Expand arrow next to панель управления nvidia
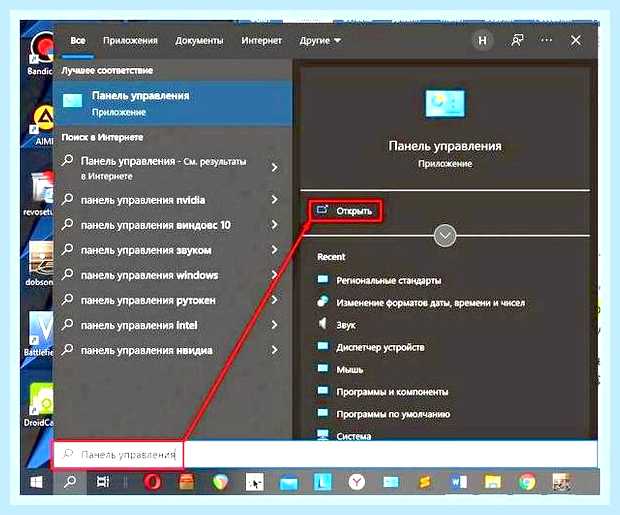 point(275,199)
